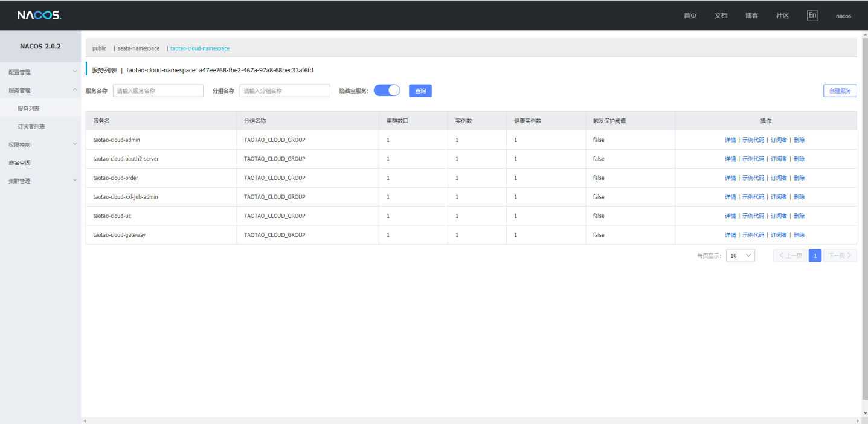Open the nacos user menu
This screenshot has height=424, width=868.
click(843, 16)
